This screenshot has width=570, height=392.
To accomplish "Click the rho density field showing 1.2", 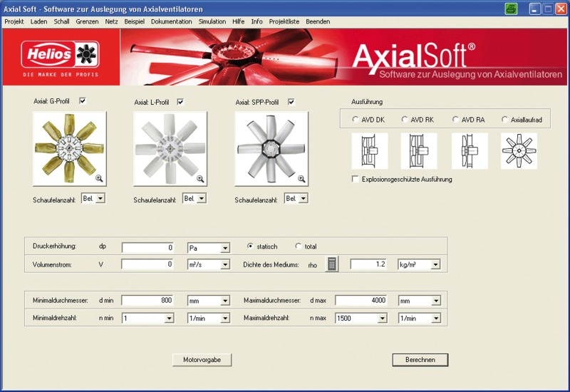I will 368,264.
